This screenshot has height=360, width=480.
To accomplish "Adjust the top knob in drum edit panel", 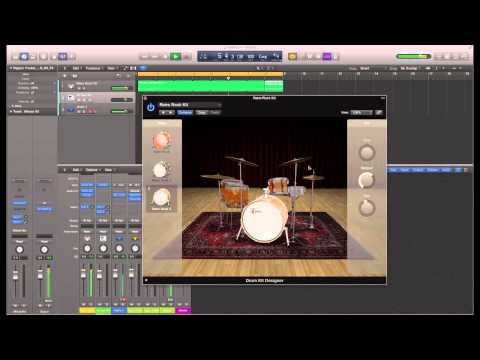I will pos(367,153).
